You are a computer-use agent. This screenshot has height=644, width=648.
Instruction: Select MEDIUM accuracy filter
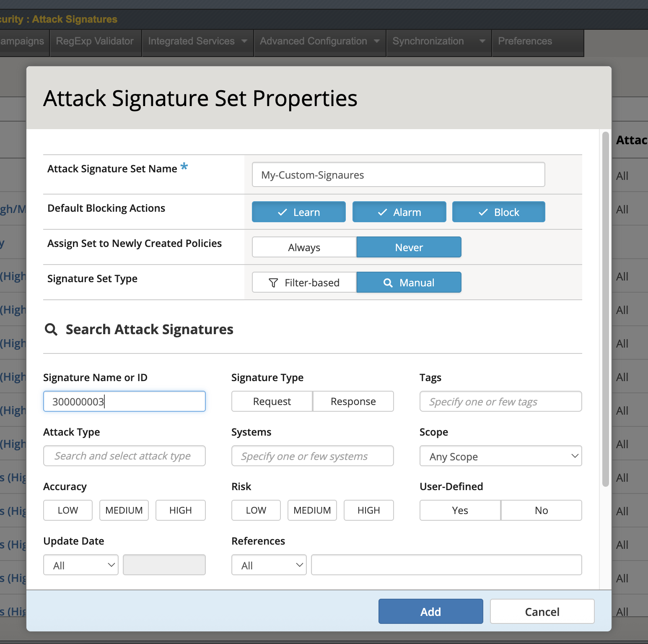[x=124, y=510]
